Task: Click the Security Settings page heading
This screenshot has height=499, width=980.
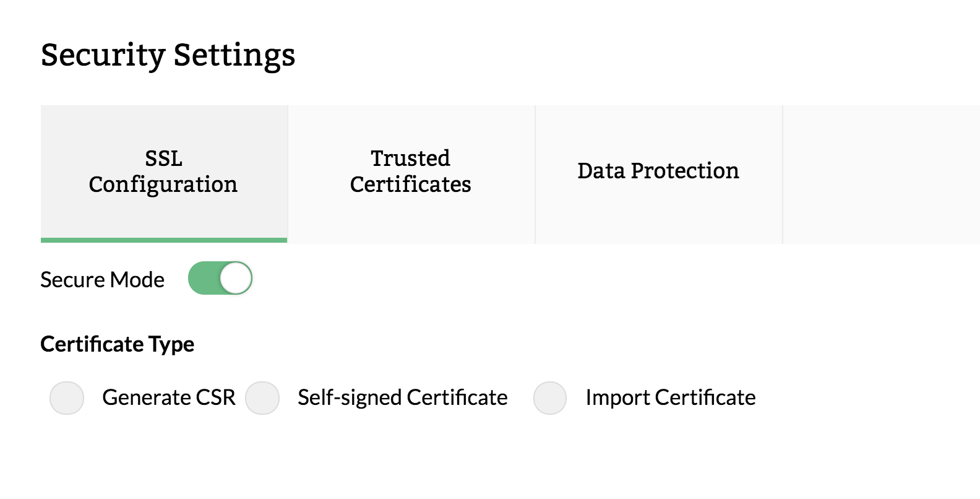Action: click(x=168, y=55)
